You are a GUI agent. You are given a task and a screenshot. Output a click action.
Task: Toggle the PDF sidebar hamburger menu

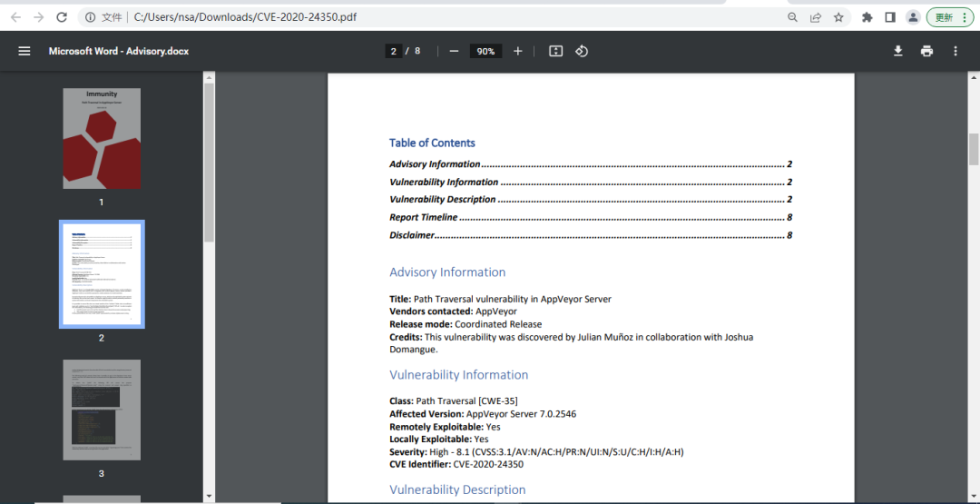click(x=24, y=51)
